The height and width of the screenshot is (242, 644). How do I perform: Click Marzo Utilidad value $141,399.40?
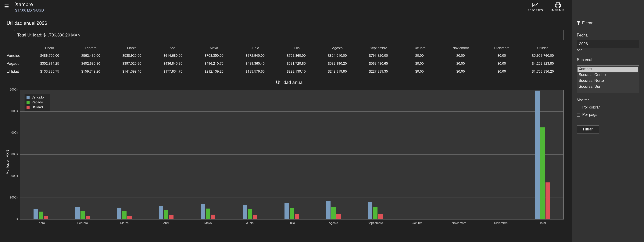(x=132, y=72)
